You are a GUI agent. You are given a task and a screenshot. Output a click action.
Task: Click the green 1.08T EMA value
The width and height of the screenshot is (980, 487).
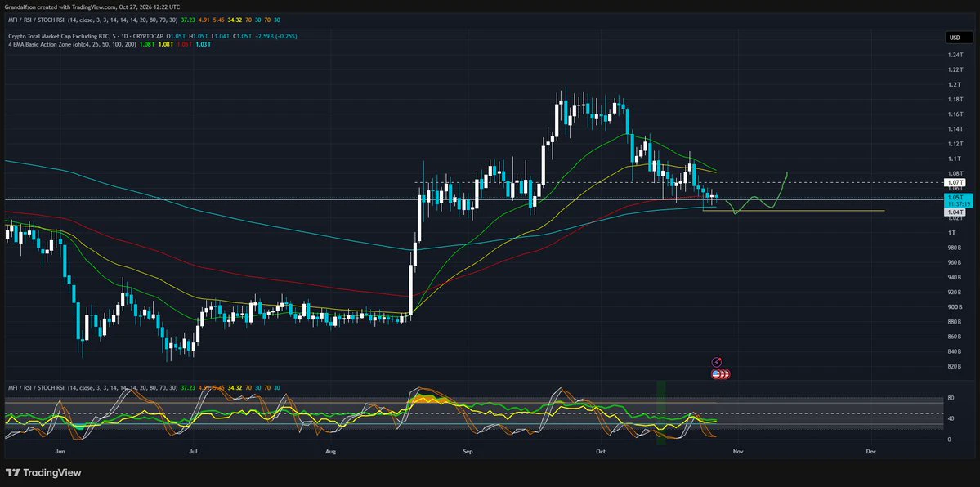tap(147, 44)
